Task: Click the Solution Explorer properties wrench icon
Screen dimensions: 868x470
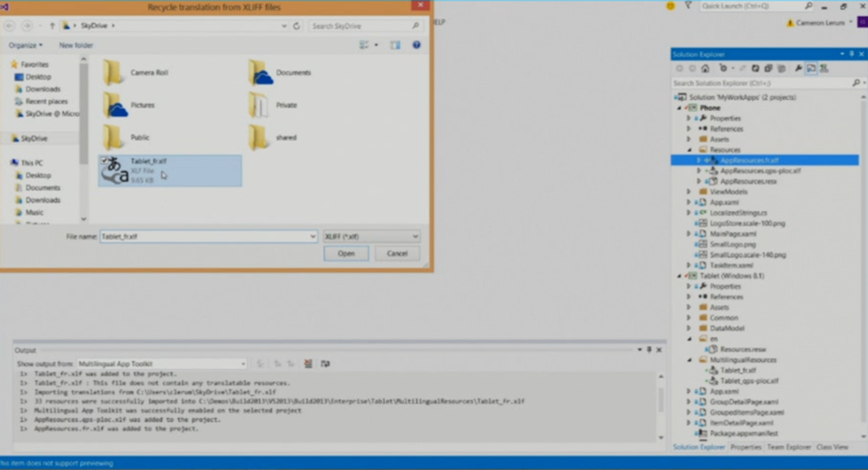Action: tap(798, 69)
